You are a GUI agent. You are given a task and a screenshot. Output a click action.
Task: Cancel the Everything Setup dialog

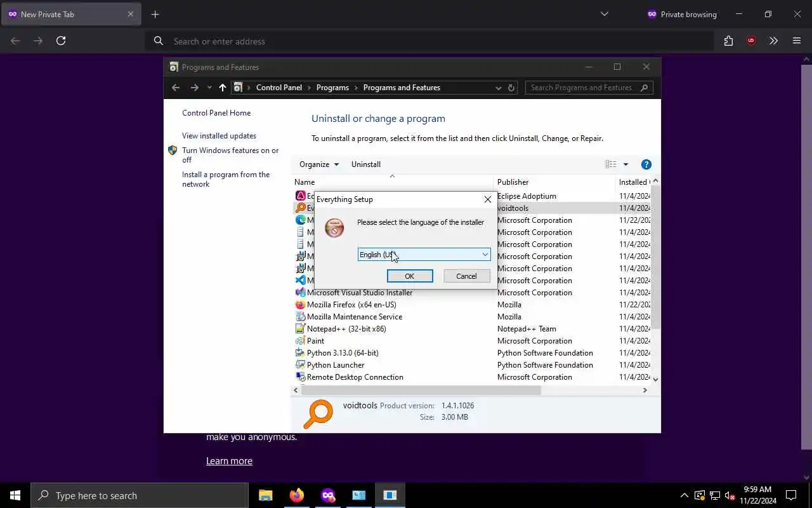click(466, 276)
